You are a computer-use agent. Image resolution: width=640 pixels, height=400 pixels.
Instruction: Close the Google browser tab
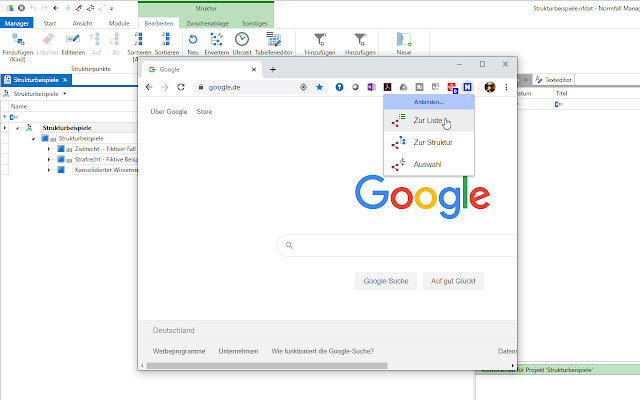pyautogui.click(x=254, y=69)
